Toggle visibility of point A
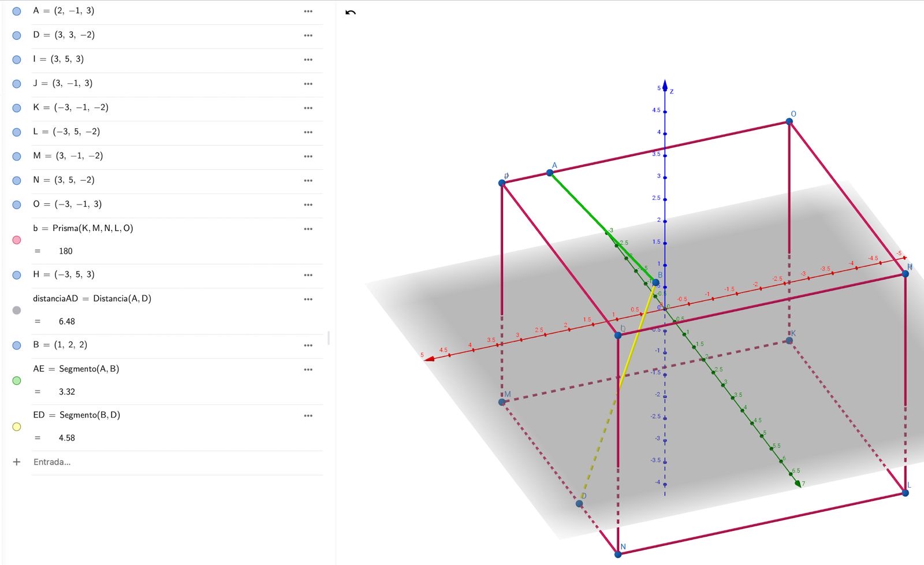Viewport: 924px width, 565px height. [x=17, y=12]
